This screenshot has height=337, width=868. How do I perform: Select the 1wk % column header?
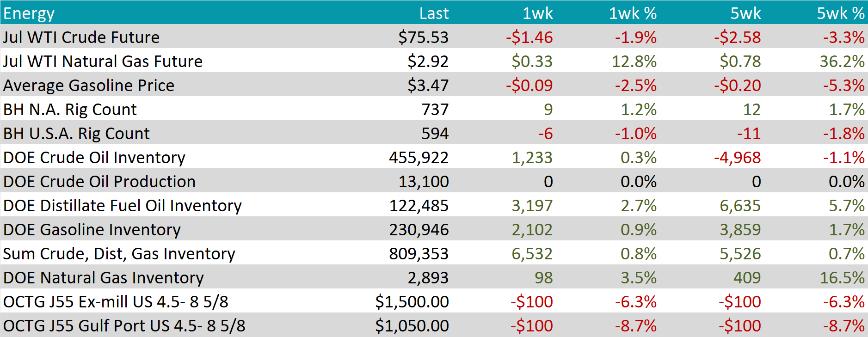(x=632, y=13)
